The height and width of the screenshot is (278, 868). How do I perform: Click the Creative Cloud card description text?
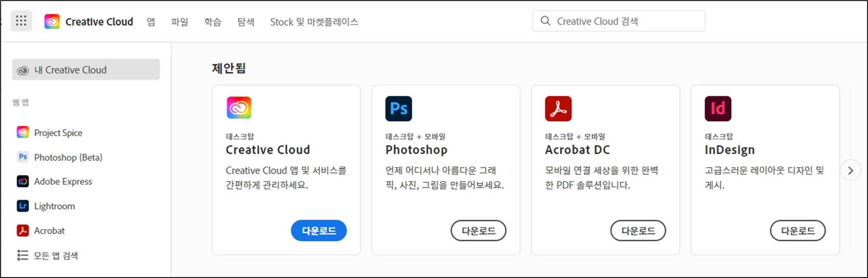coord(286,177)
